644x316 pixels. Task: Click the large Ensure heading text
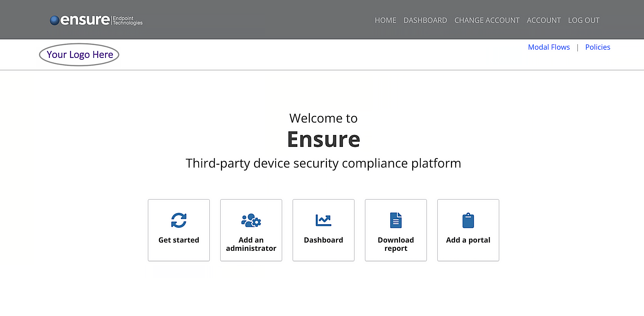tap(324, 139)
